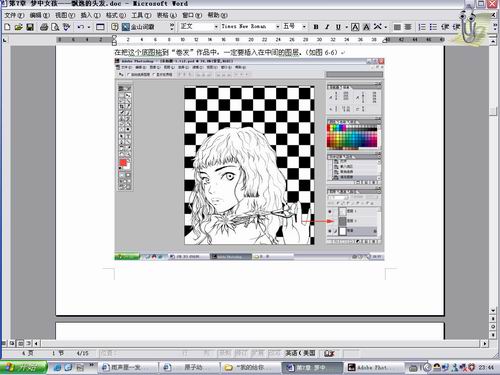The image size is (500, 375).
Task: Create a new blank document
Action: click(x=8, y=27)
